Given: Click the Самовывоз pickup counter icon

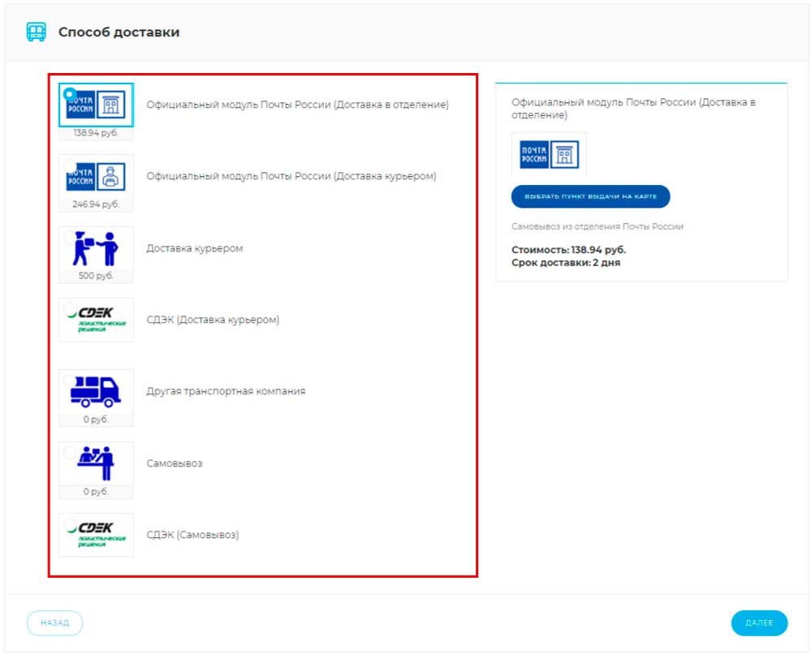Looking at the screenshot, I should pyautogui.click(x=96, y=463).
